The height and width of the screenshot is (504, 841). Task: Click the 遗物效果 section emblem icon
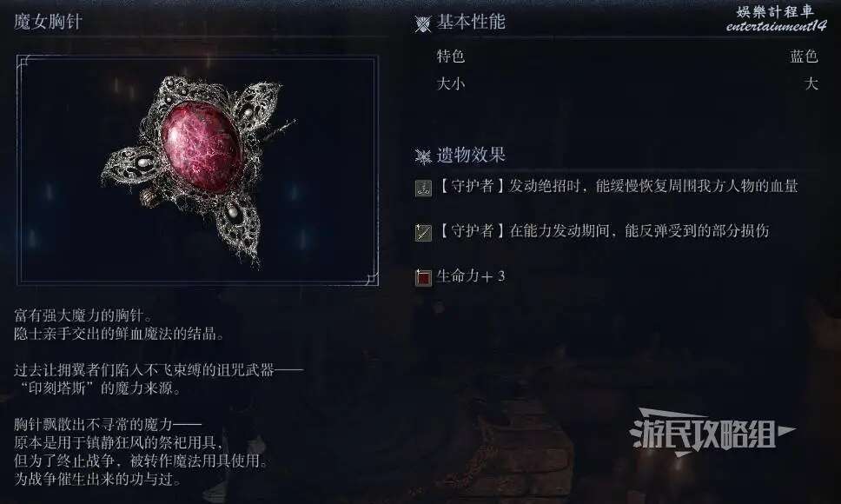tap(422, 156)
